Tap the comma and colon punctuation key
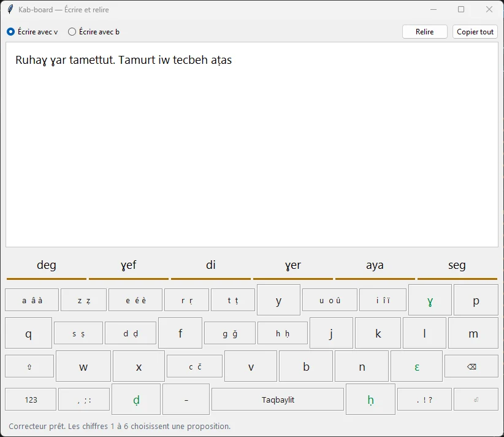 pyautogui.click(x=84, y=400)
